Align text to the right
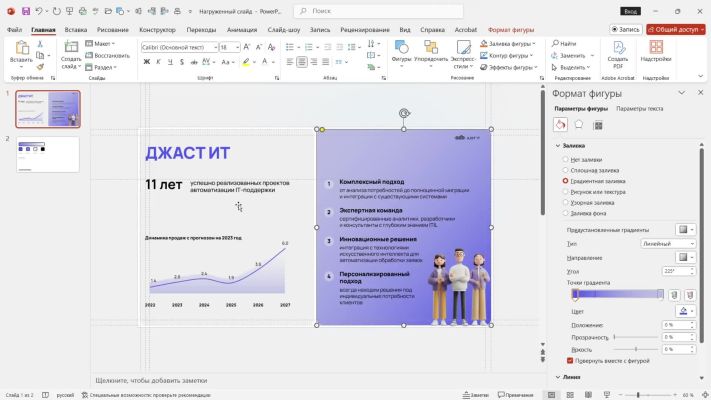Screen dimensions: 711x400 314,62
